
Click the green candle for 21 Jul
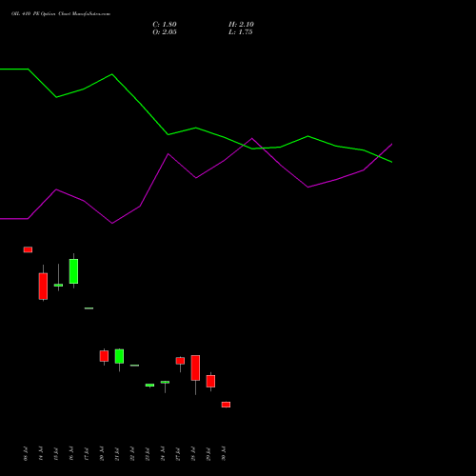[x=119, y=356]
